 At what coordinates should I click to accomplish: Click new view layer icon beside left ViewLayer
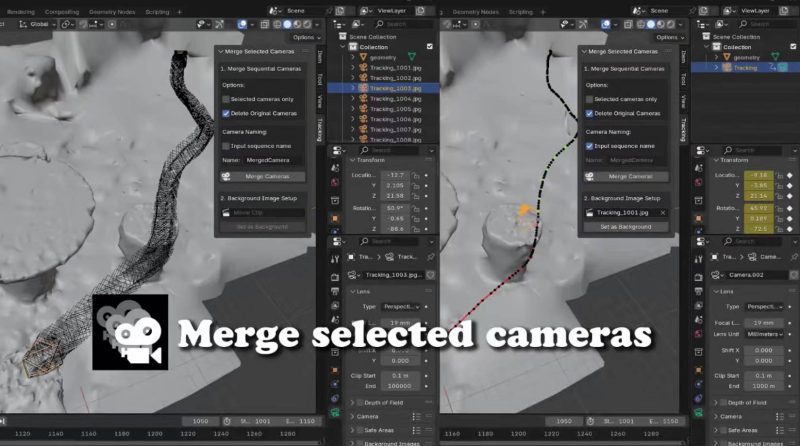click(420, 11)
